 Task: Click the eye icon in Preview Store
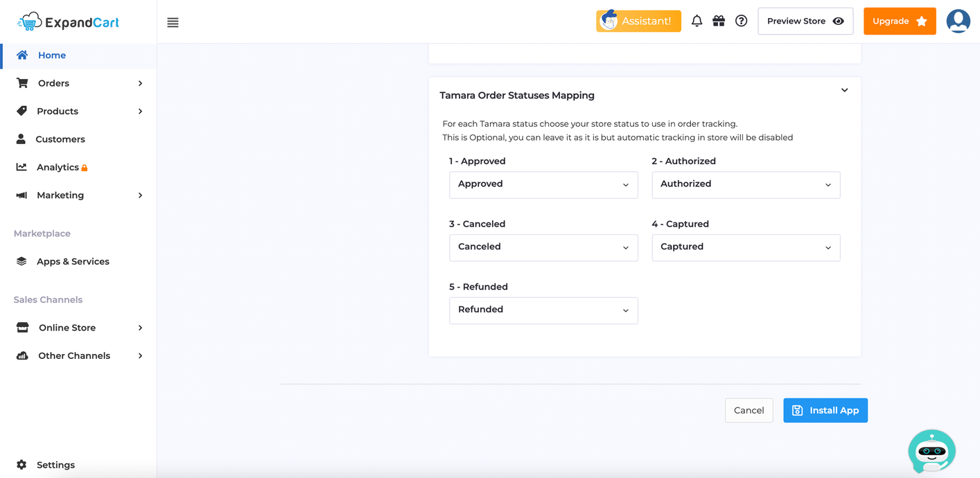(839, 21)
